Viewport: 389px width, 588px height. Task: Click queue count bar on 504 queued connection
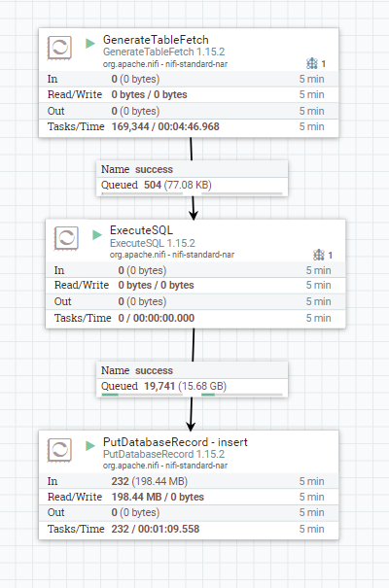click(142, 193)
